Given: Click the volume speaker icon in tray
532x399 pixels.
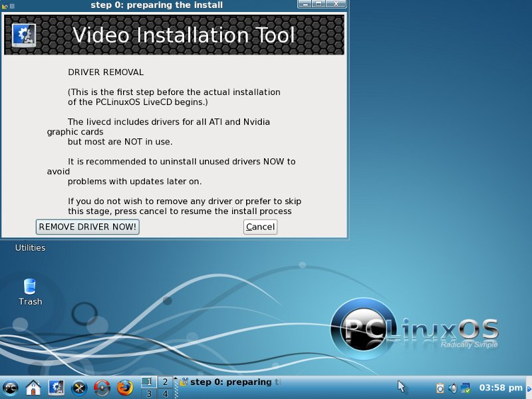Looking at the screenshot, I should point(453,388).
